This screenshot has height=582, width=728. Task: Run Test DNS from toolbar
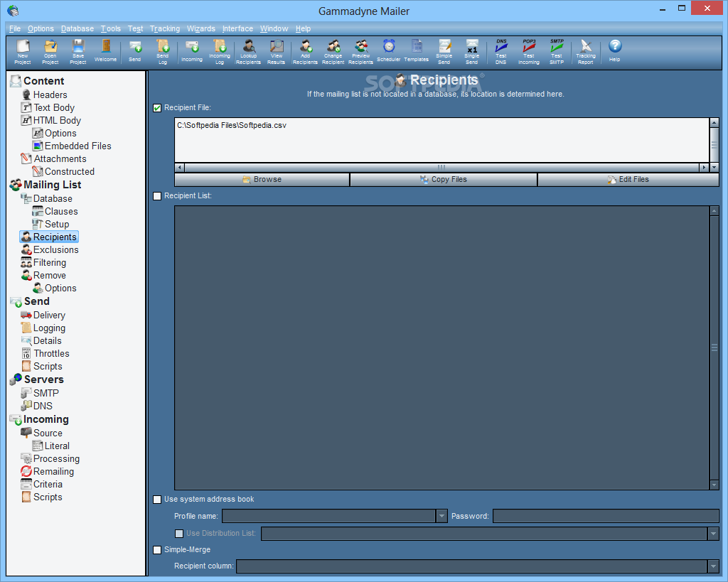501,51
